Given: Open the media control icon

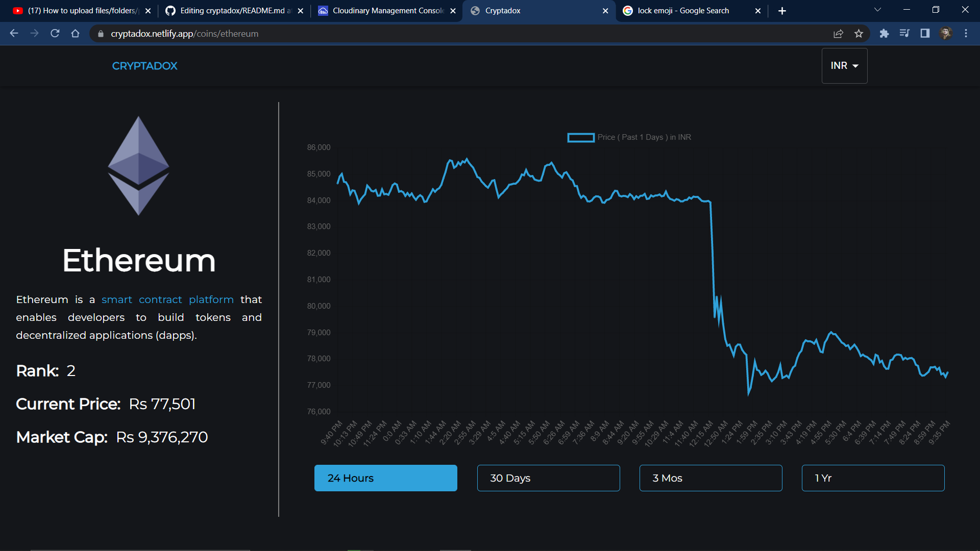Looking at the screenshot, I should [904, 34].
